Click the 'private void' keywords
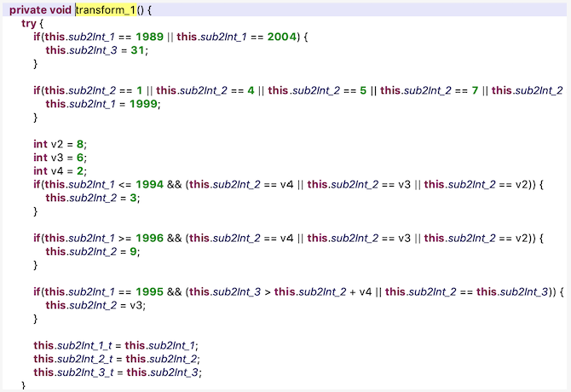This screenshot has height=392, width=571. 40,10
